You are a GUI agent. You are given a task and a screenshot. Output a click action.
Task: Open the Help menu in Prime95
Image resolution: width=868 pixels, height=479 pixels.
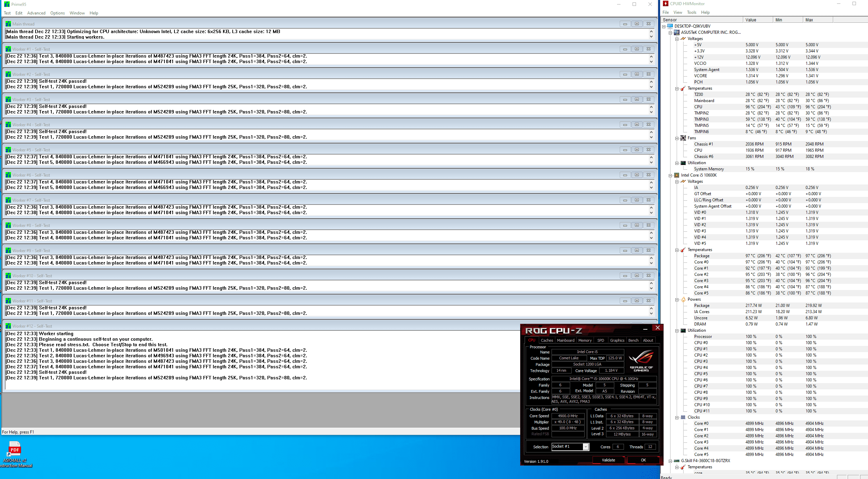tap(94, 13)
